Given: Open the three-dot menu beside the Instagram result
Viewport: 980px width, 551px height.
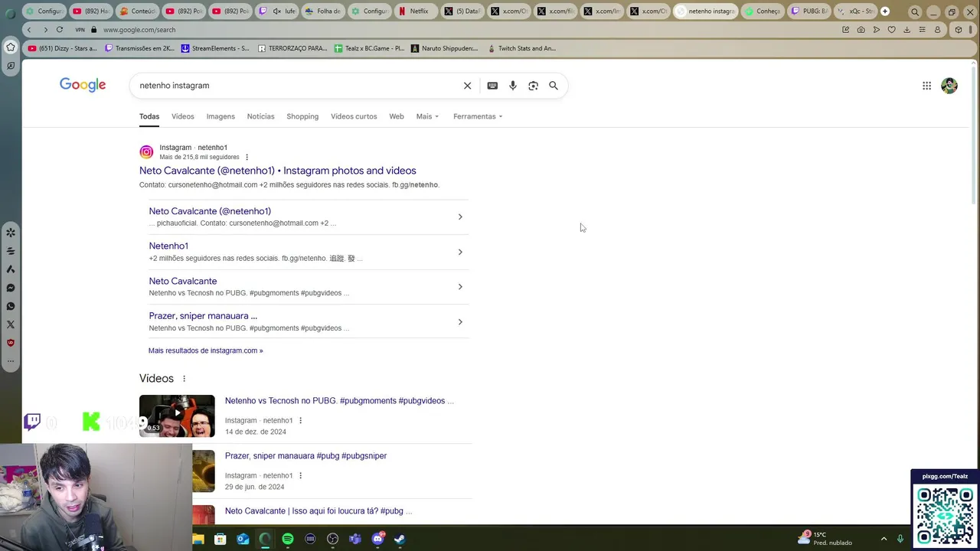Looking at the screenshot, I should [x=247, y=157].
